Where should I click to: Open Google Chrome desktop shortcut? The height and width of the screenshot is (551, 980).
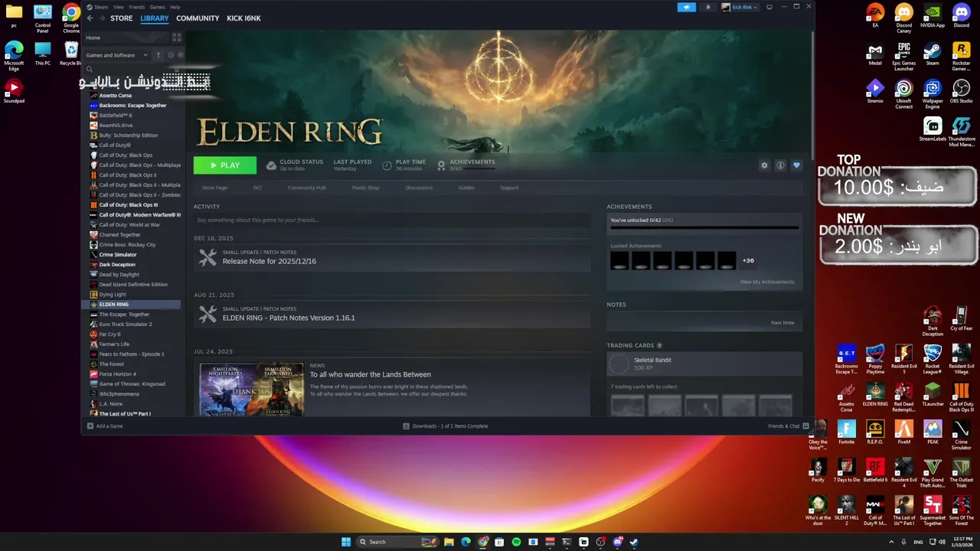71,18
